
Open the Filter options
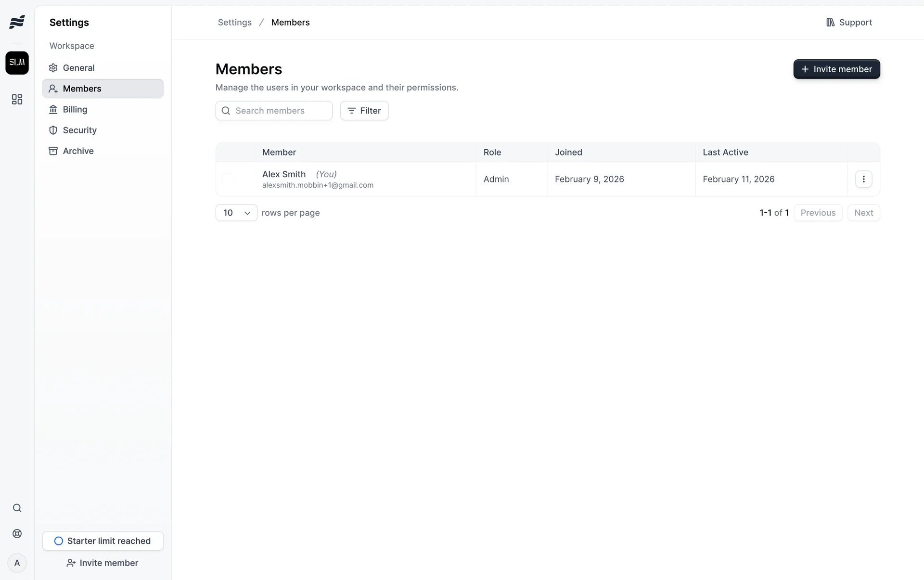point(364,111)
